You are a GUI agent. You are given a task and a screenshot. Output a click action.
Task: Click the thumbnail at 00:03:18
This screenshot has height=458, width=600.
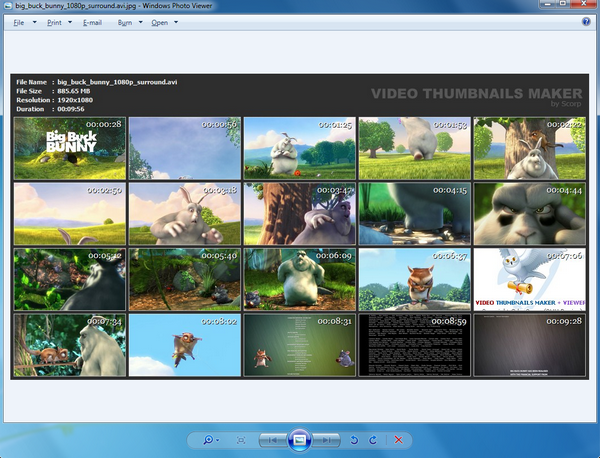coord(185,214)
